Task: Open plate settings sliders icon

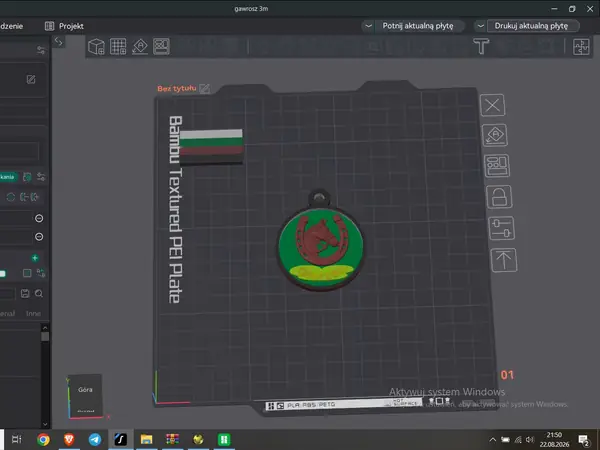Action: point(502,228)
